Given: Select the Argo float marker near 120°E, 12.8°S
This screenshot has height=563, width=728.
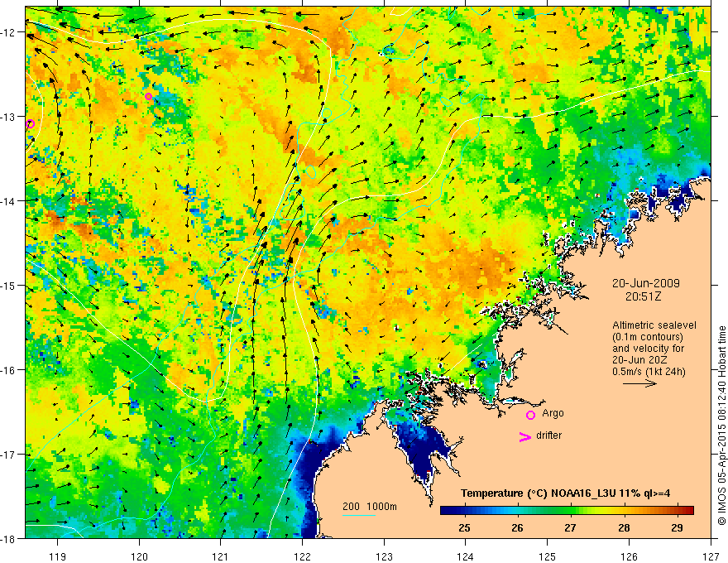Looking at the screenshot, I should 149,96.
